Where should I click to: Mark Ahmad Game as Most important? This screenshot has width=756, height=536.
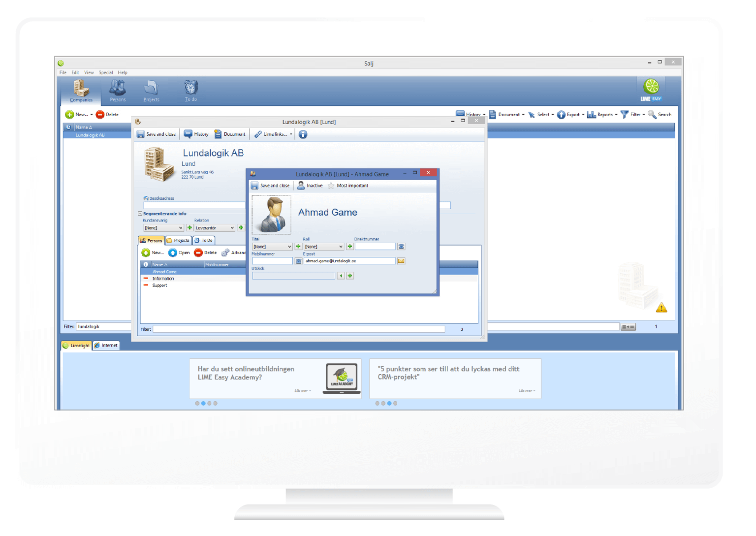(x=347, y=186)
